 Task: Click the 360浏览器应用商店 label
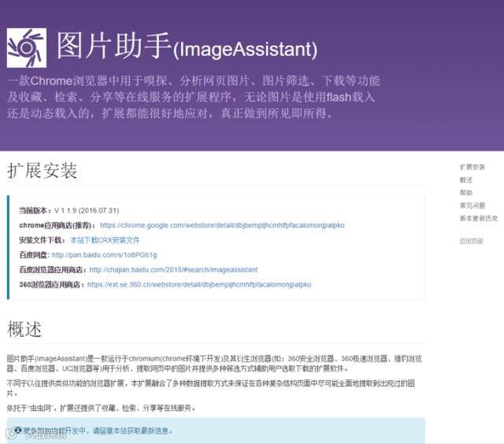52,284
